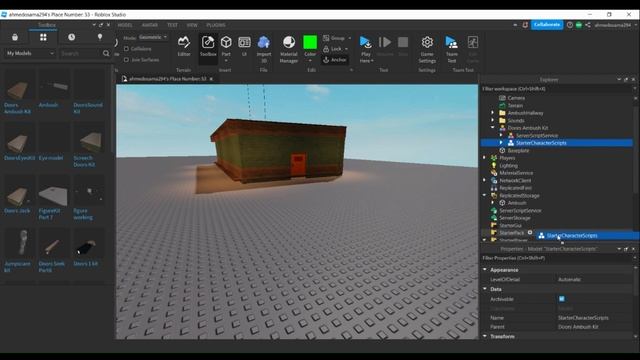
Task: Insert a Part from the ribbon
Action: pyautogui.click(x=226, y=46)
